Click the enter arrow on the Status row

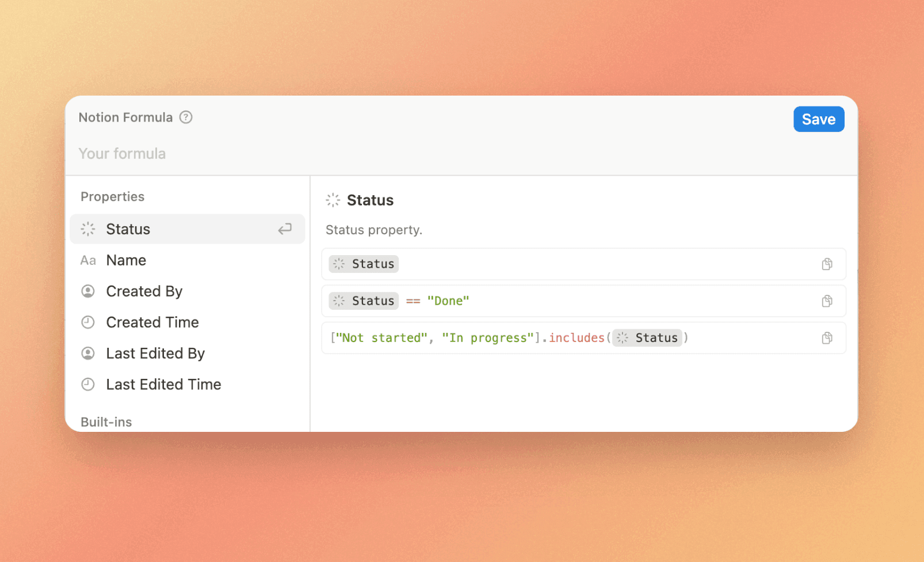tap(285, 229)
